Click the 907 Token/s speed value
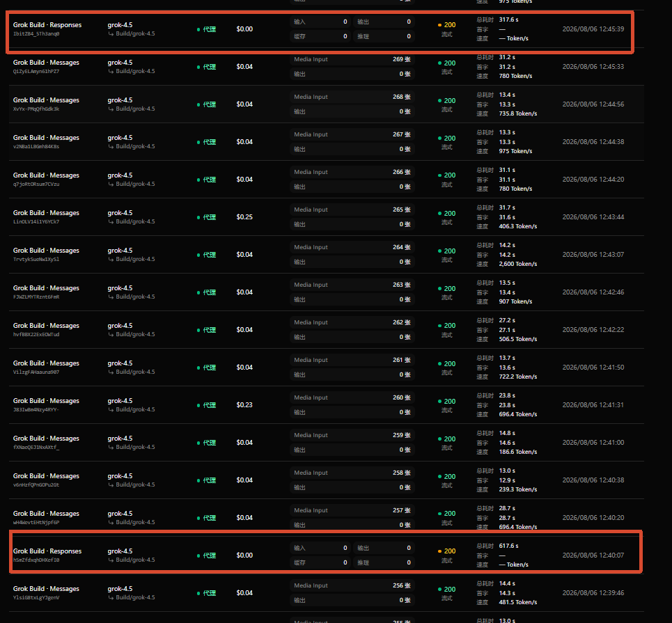The width and height of the screenshot is (672, 623). 515,301
